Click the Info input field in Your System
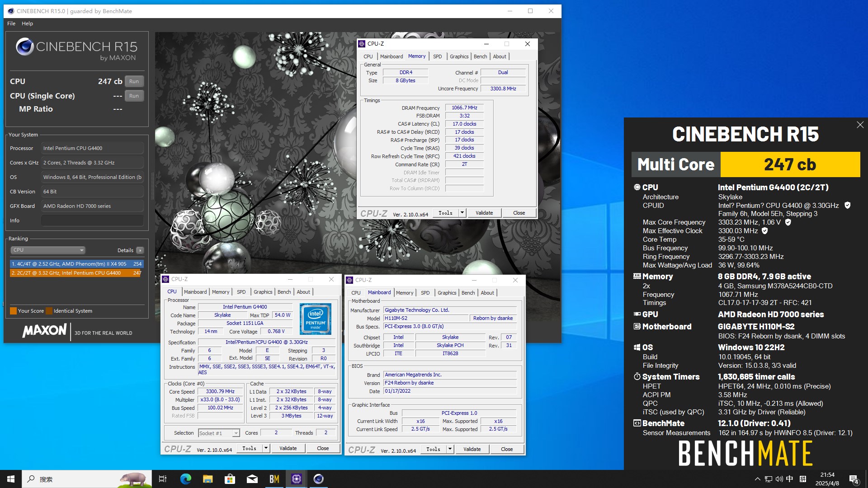 [x=92, y=221]
